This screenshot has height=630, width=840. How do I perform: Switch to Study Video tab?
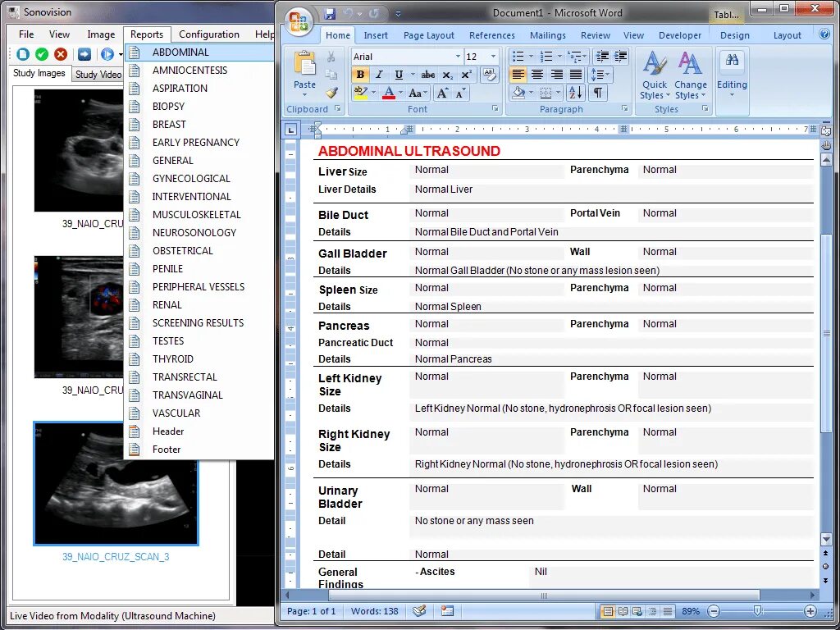tap(98, 74)
